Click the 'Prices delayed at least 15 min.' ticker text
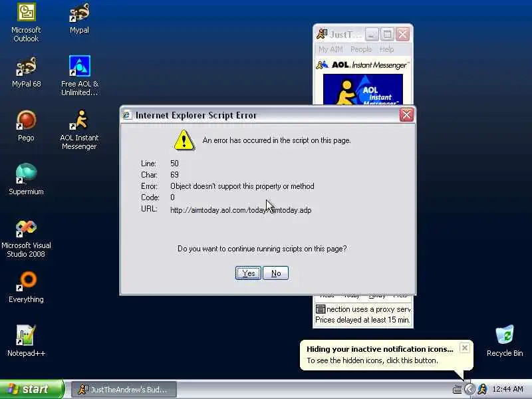 coord(362,320)
